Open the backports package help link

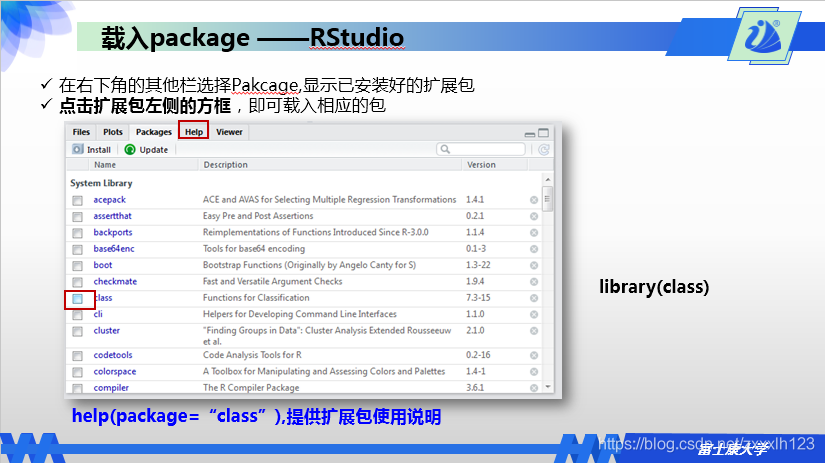[113, 232]
